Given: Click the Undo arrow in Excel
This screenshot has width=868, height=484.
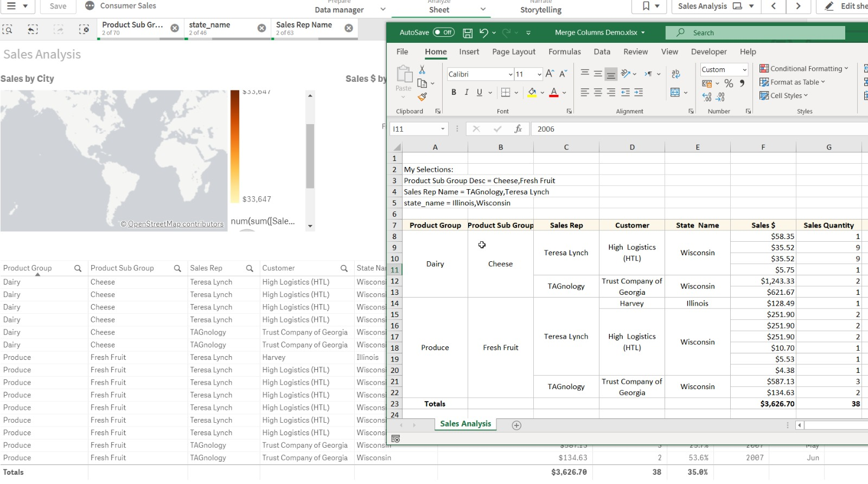Looking at the screenshot, I should pos(484,33).
